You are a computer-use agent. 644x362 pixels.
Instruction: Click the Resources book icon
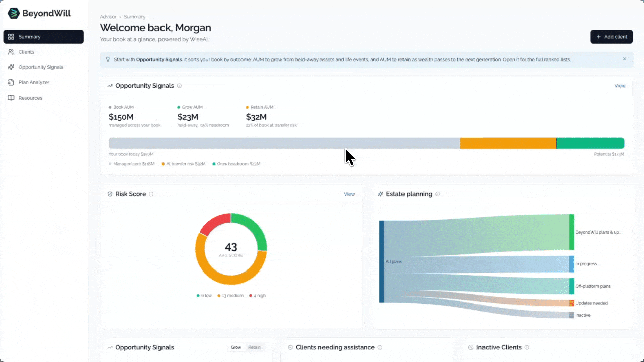pos(11,98)
